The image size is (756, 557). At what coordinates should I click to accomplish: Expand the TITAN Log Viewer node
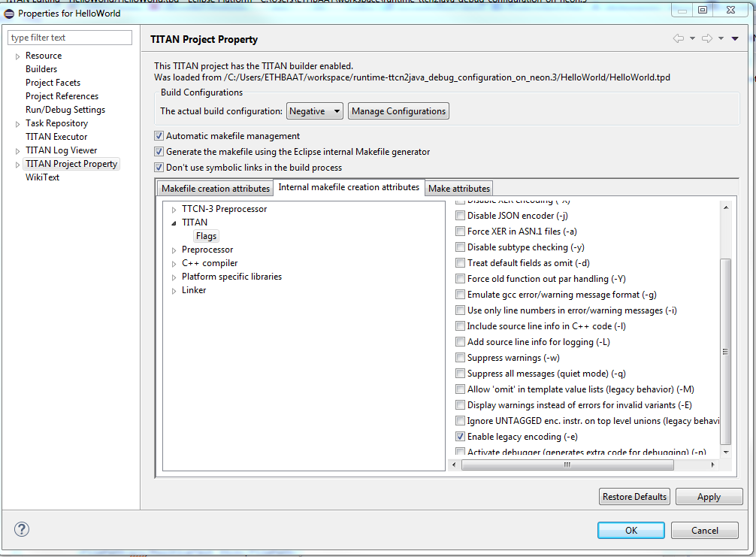[18, 151]
